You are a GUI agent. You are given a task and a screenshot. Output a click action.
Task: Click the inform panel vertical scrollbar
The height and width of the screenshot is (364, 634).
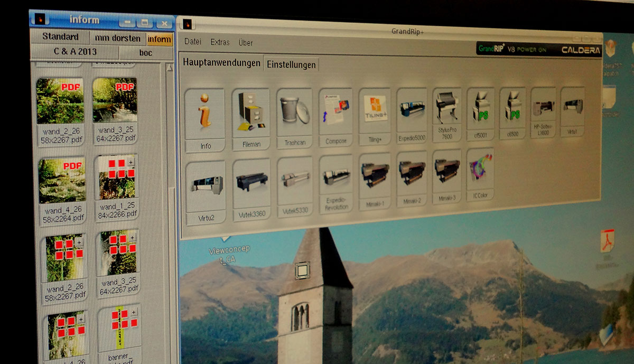pyautogui.click(x=171, y=211)
